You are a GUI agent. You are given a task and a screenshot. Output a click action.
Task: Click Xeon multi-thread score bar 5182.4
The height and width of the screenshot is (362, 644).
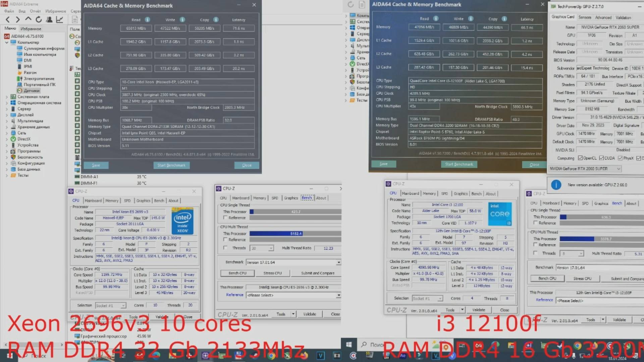[296, 234]
